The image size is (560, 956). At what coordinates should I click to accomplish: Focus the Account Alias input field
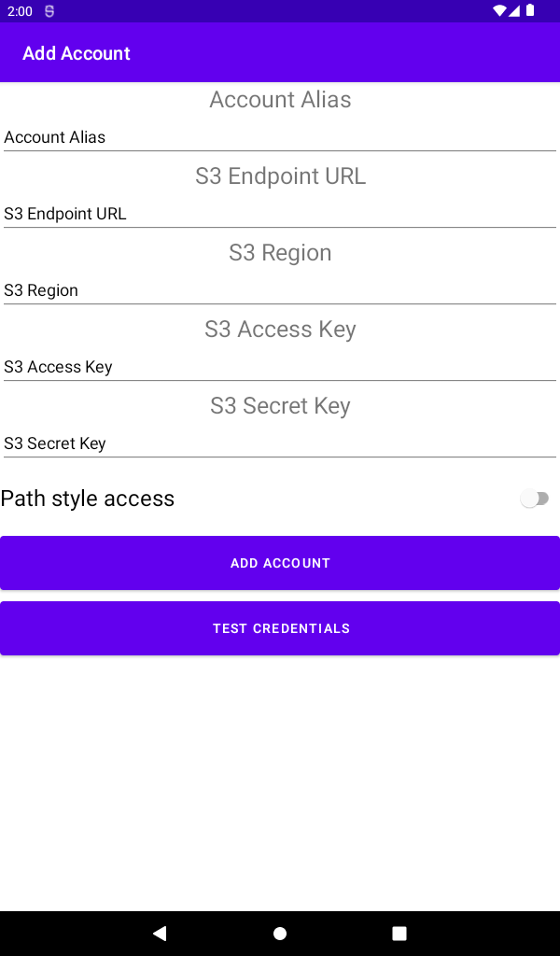pos(280,137)
